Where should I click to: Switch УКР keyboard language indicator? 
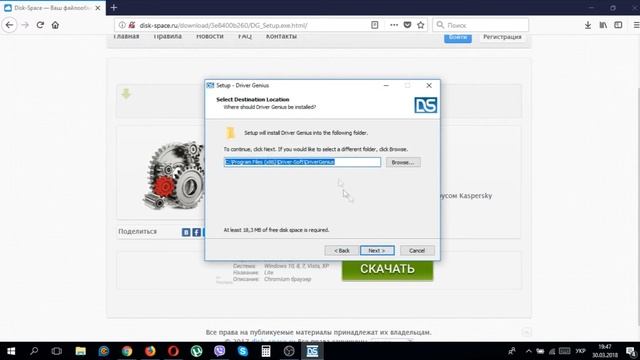coord(580,351)
